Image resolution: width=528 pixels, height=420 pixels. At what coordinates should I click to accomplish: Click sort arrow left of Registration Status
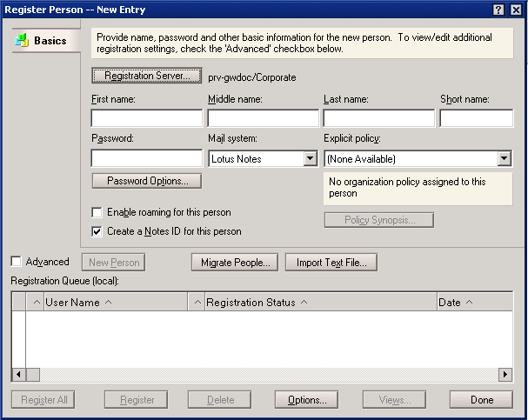(197, 302)
